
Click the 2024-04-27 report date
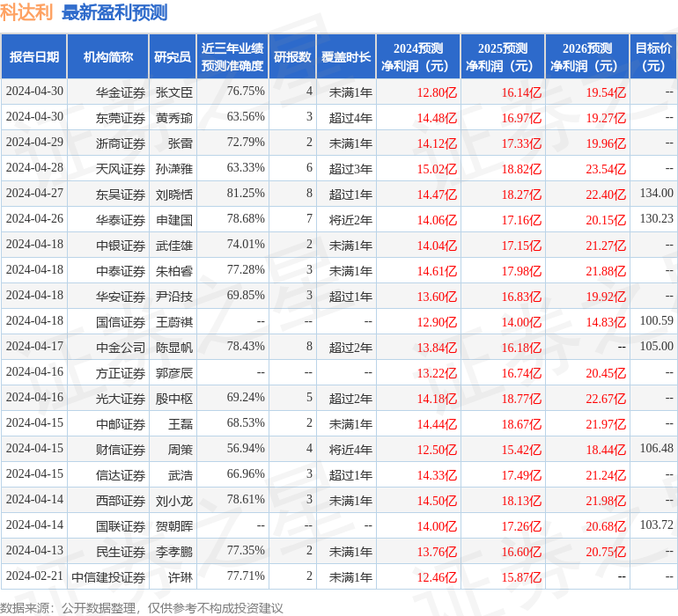tap(34, 193)
